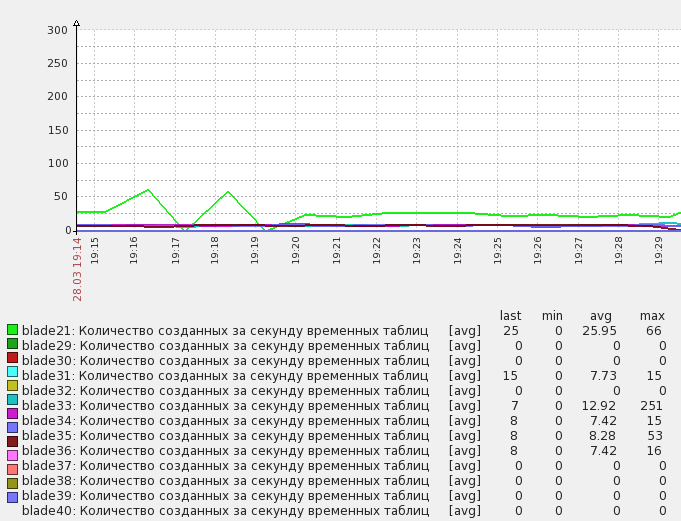Click the 'min' column header
The image size is (681, 521).
552,316
